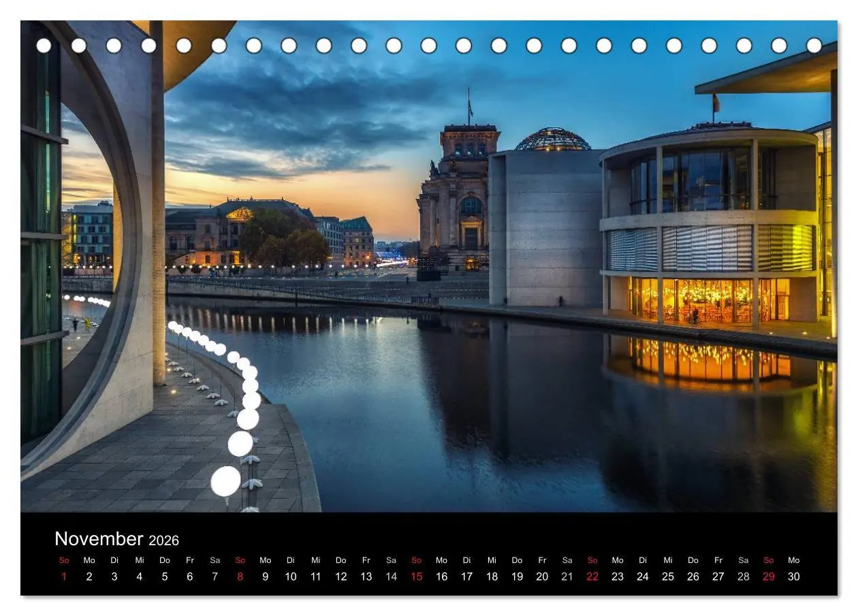Select day 18 in the calendar strip
The image size is (858, 616).
click(492, 577)
